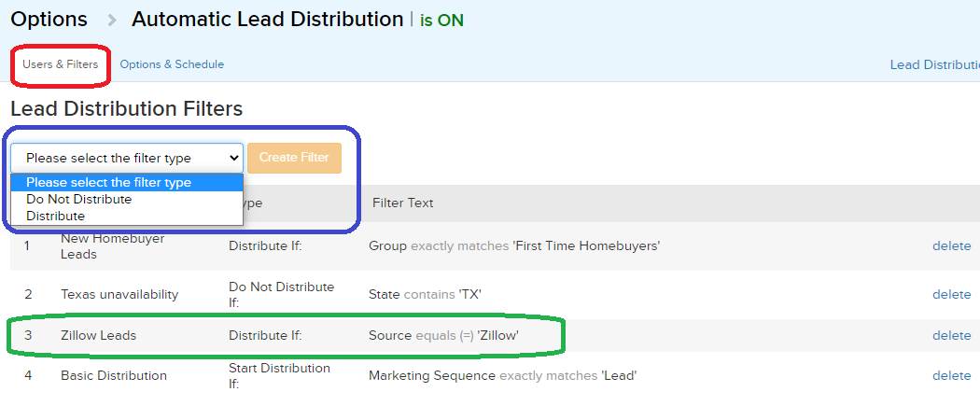The width and height of the screenshot is (980, 420).
Task: Click 'Start Distribution If:' type cell
Action: tap(279, 375)
